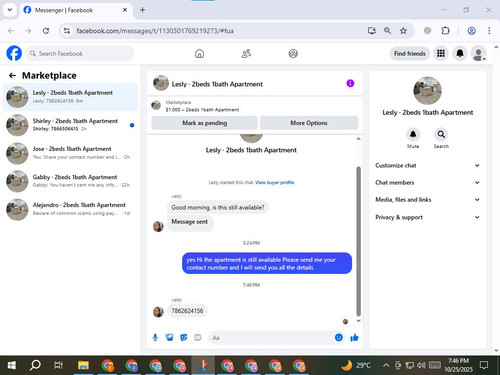Install app icon in address bar
Viewport: 500px width, 375px height.
point(372,31)
